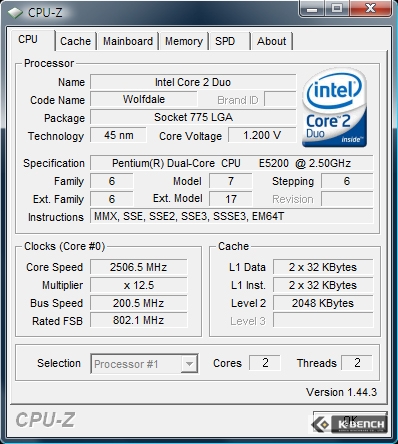Click the Version 1.44.3 text
The image size is (398, 444).
coord(341,392)
